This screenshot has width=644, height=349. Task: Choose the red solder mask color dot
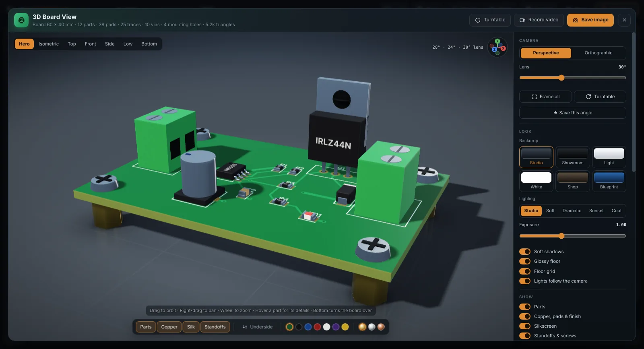(317, 327)
